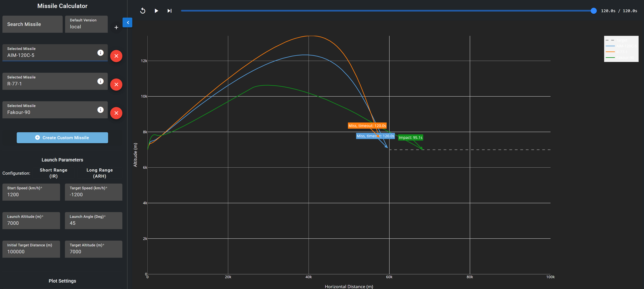Click the blue Miss timeout 120.0s label
This screenshot has width=644, height=289.
click(375, 136)
